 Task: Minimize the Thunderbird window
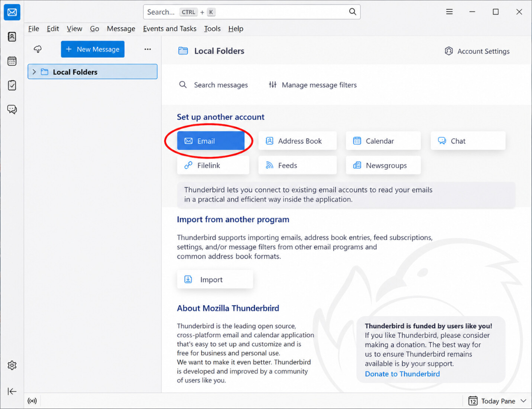pos(473,12)
